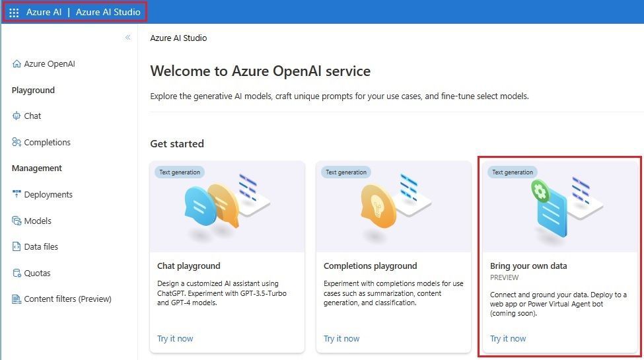The width and height of the screenshot is (644, 360).
Task: Click the Deployments sidebar icon
Action: coord(17,195)
